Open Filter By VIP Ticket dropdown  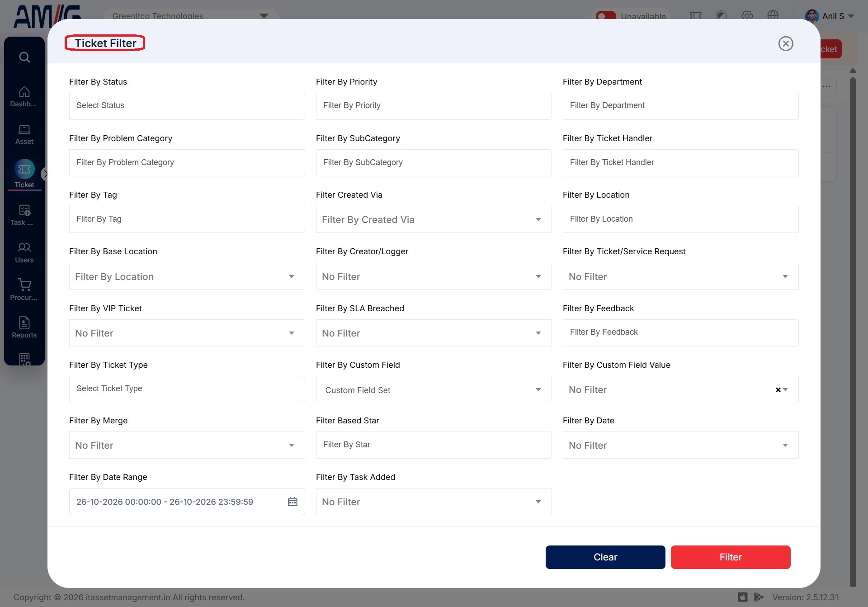click(x=187, y=333)
